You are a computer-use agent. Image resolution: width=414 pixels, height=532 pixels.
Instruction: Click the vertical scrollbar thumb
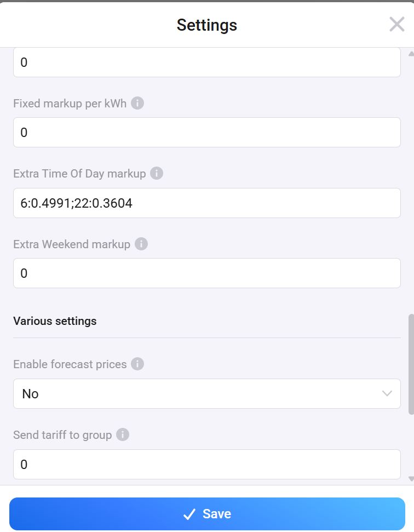click(x=411, y=364)
